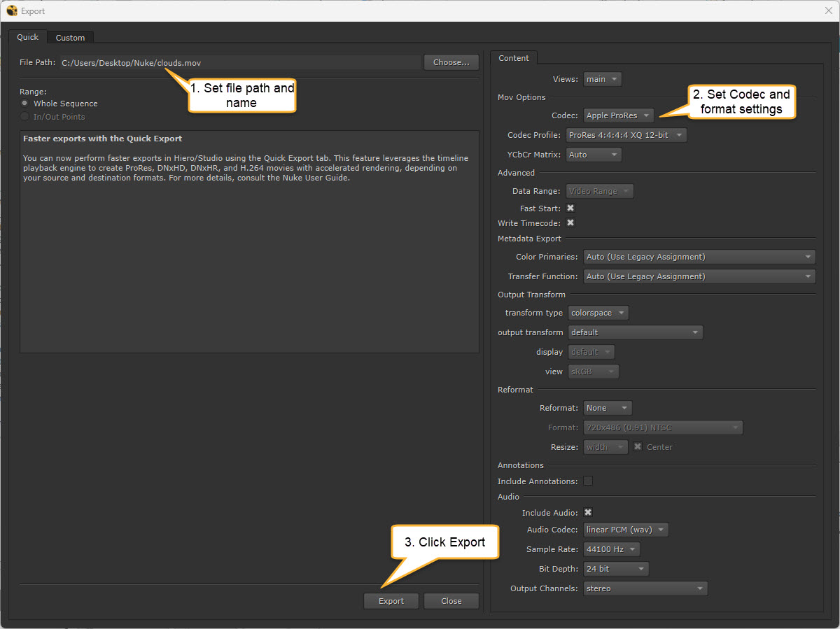
Task: Toggle the Write Timecode checkbox
Action: click(x=570, y=223)
